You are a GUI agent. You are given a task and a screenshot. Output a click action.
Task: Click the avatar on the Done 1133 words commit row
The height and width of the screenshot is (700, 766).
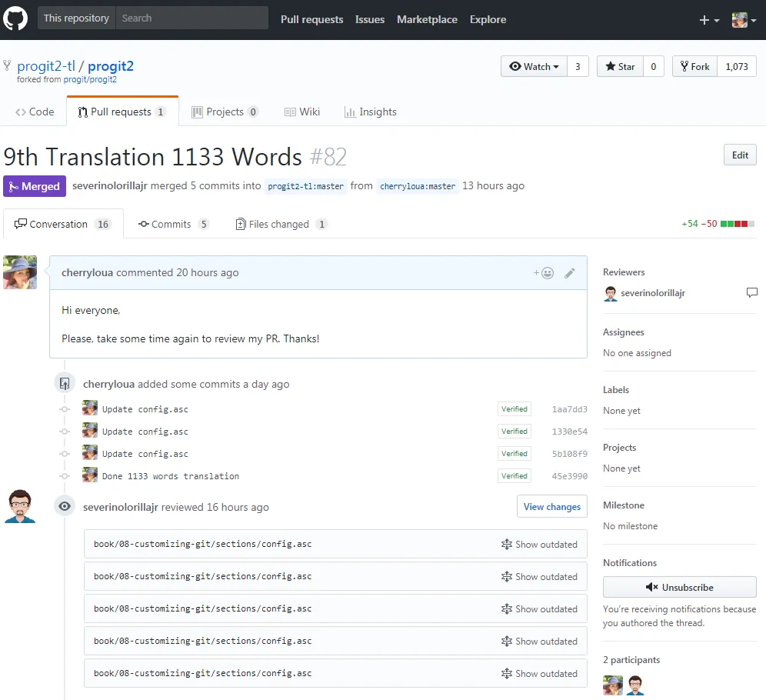(x=90, y=475)
